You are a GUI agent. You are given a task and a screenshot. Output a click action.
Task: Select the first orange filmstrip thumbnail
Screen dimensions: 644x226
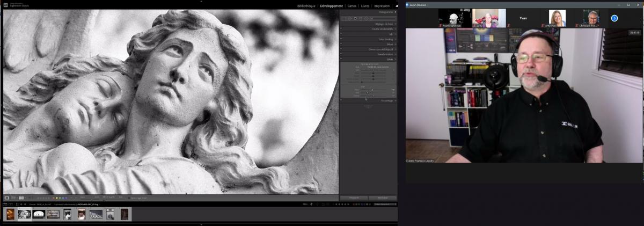[x=10, y=214]
